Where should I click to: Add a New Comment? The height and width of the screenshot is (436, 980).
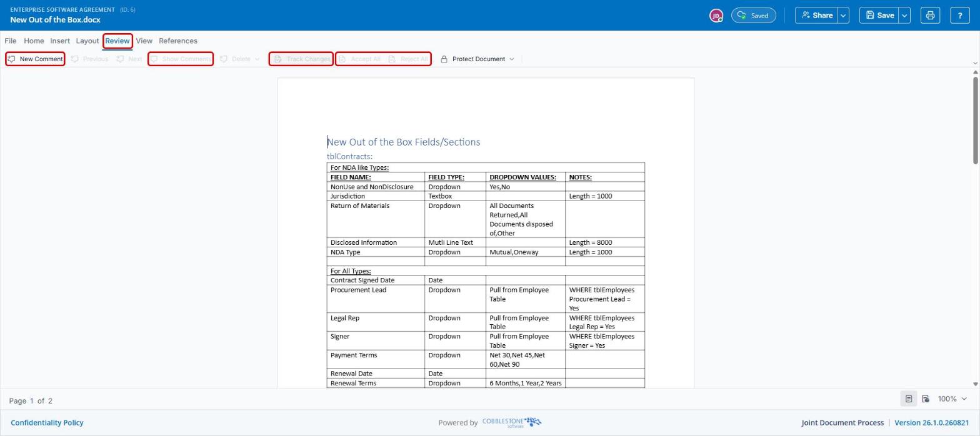pos(35,59)
